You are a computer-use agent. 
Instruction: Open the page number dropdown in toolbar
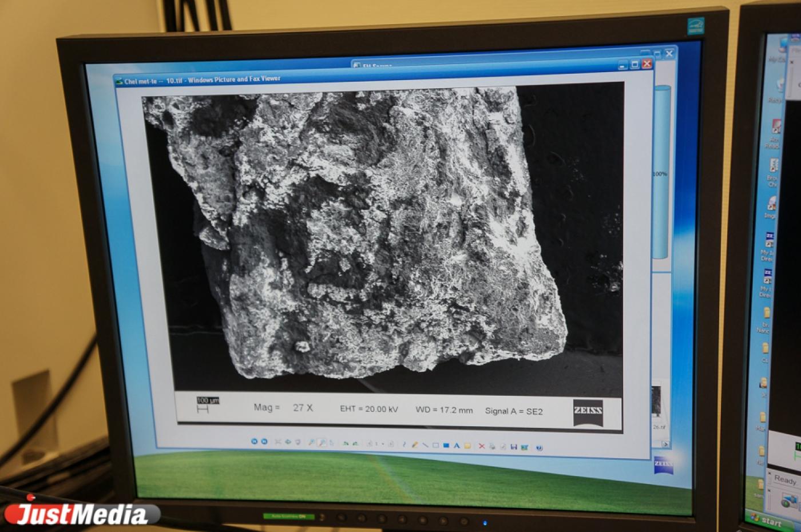point(382,444)
